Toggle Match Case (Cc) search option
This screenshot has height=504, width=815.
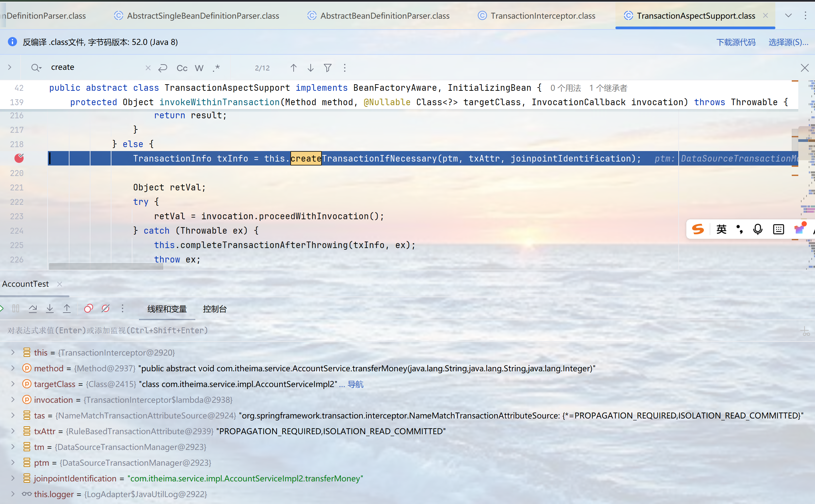pyautogui.click(x=182, y=68)
